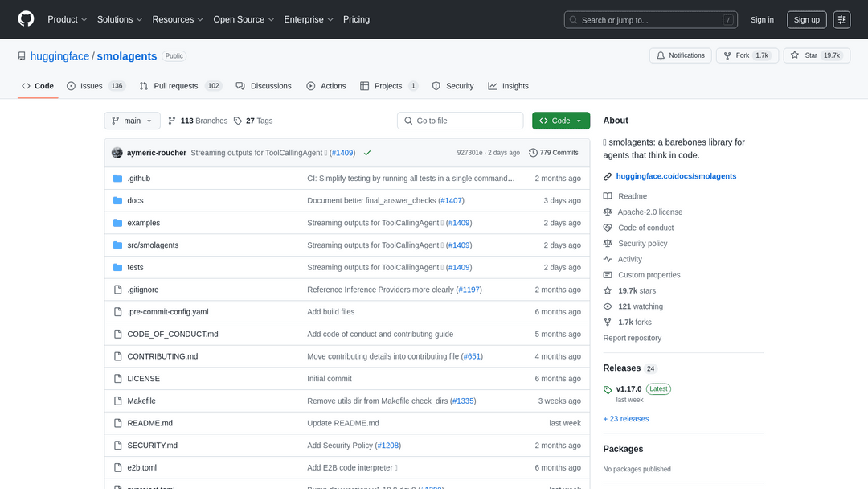This screenshot has height=489, width=868.
Task: Open src/smolagents folder
Action: [153, 244]
